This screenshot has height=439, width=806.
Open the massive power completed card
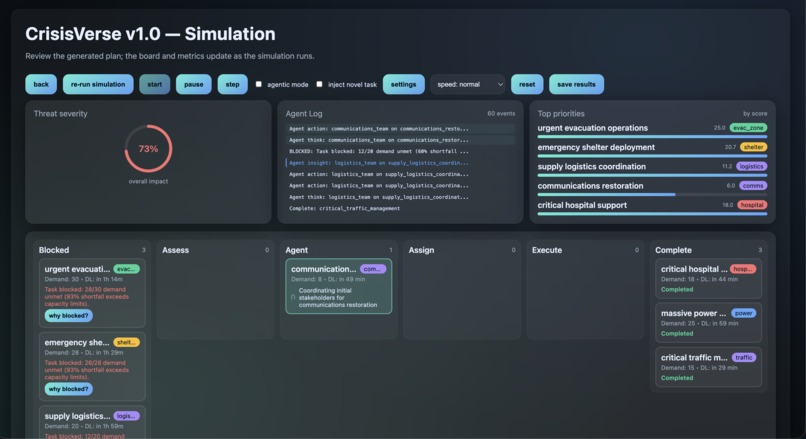(708, 322)
